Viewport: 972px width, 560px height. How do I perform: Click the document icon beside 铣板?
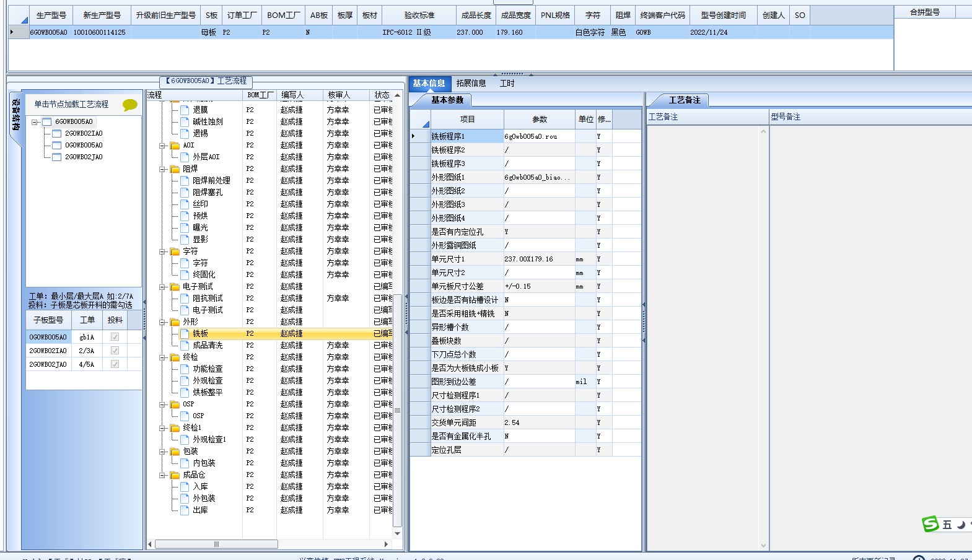185,333
